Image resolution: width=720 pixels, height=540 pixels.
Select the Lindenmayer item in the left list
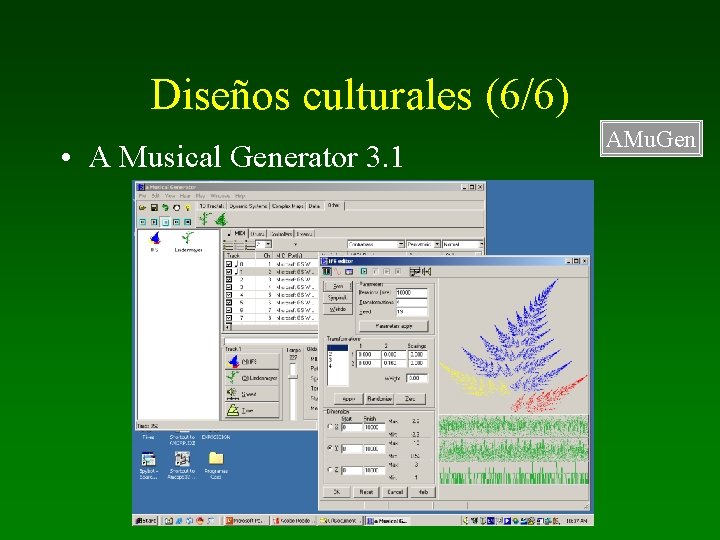[188, 242]
